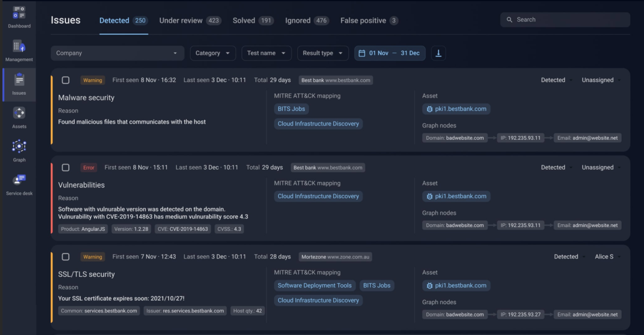Click the search magnifier icon

(509, 20)
